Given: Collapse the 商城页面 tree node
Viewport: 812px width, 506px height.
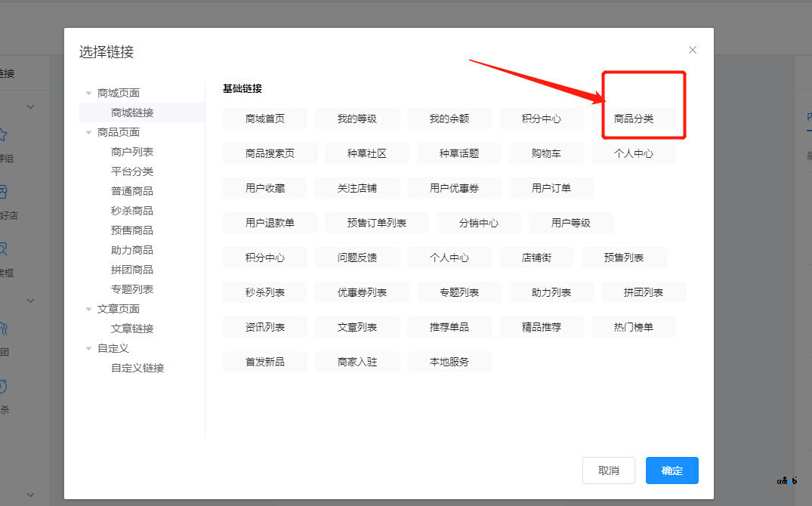Looking at the screenshot, I should click(x=88, y=93).
